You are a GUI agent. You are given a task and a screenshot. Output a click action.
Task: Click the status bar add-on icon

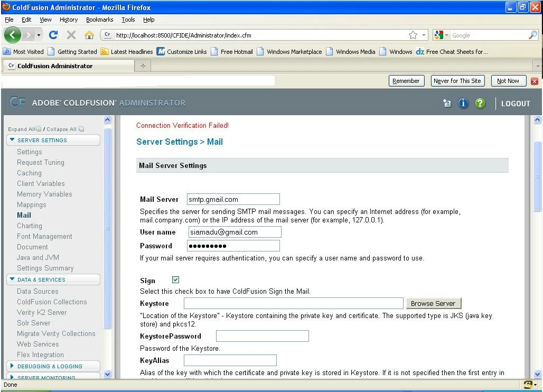tap(528, 385)
